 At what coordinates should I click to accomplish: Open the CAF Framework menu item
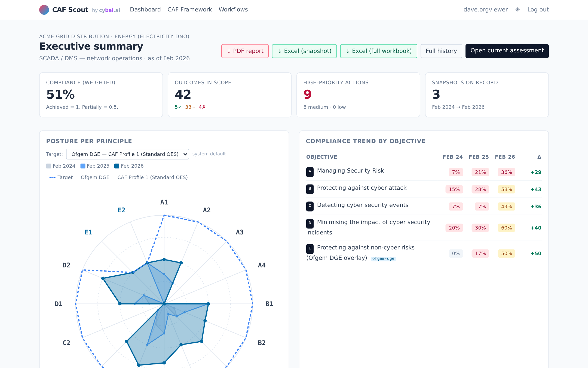tap(189, 10)
